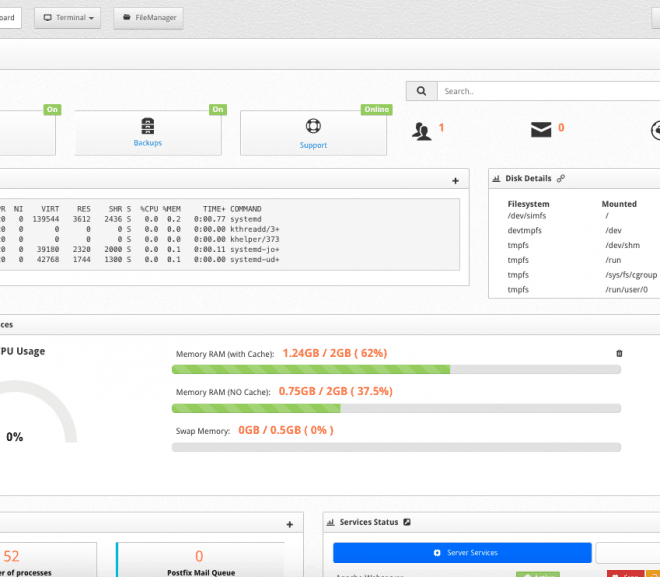Click the Services Status edit icon
660x577 pixels.
[x=407, y=522]
